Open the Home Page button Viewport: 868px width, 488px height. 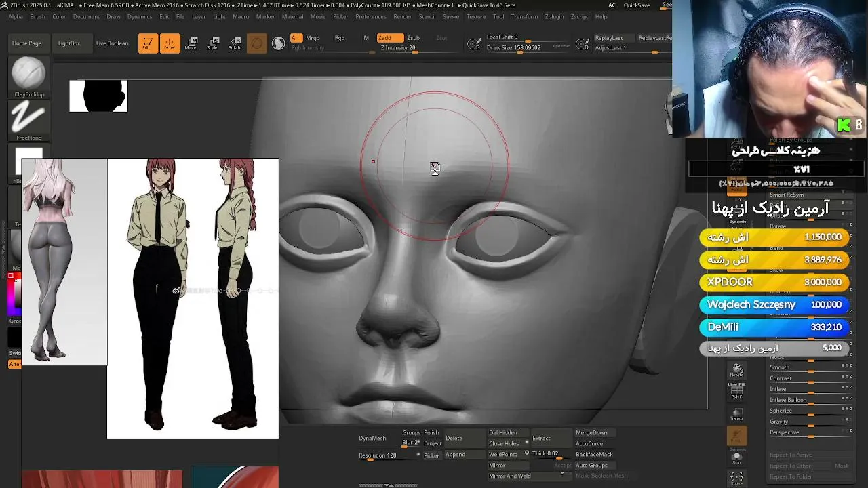pyautogui.click(x=26, y=43)
